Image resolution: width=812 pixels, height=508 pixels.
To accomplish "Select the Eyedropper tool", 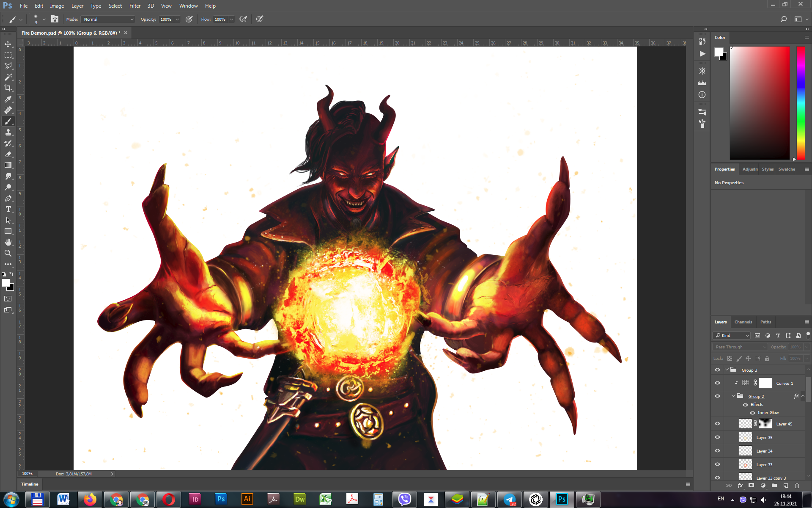I will click(8, 99).
